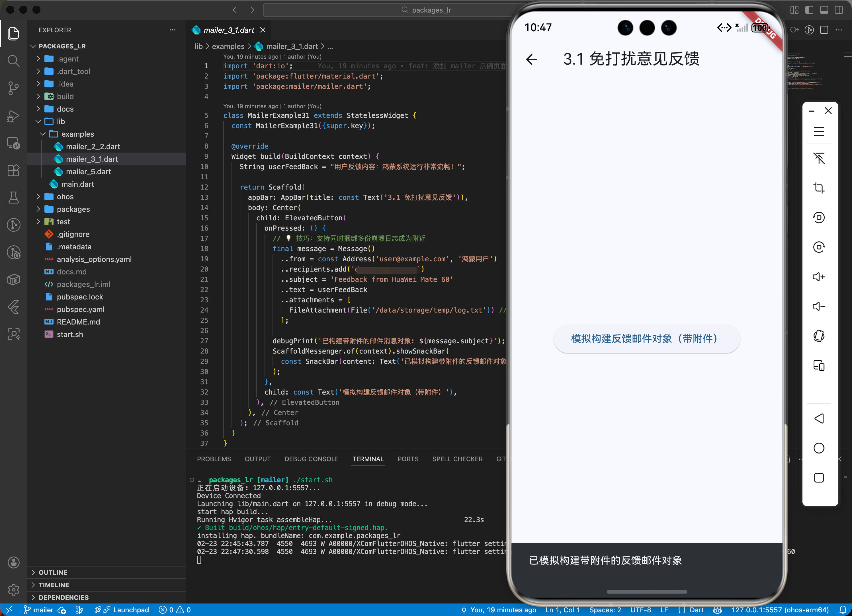This screenshot has width=852, height=616.
Task: Open Run and Debug panel
Action: [x=13, y=116]
